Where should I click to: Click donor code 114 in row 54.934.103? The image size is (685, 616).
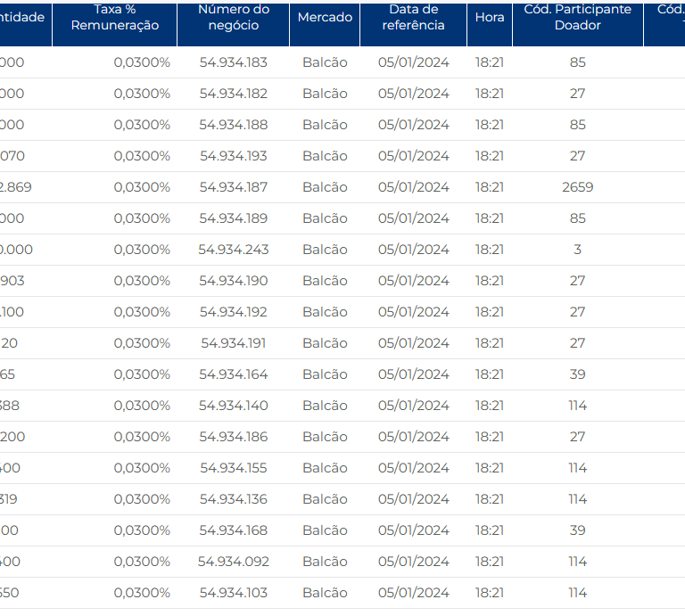pyautogui.click(x=578, y=593)
